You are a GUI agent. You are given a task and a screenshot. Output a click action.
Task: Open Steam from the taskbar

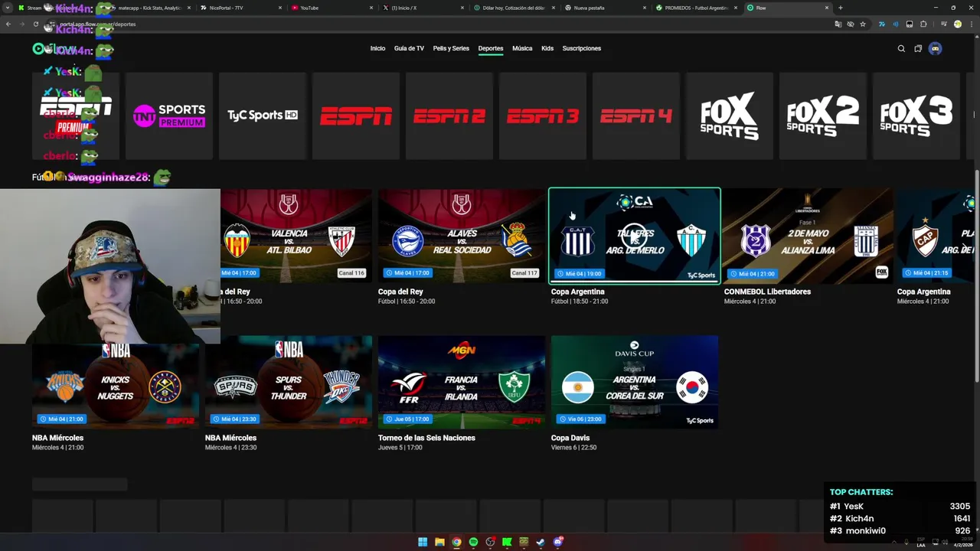point(541,542)
